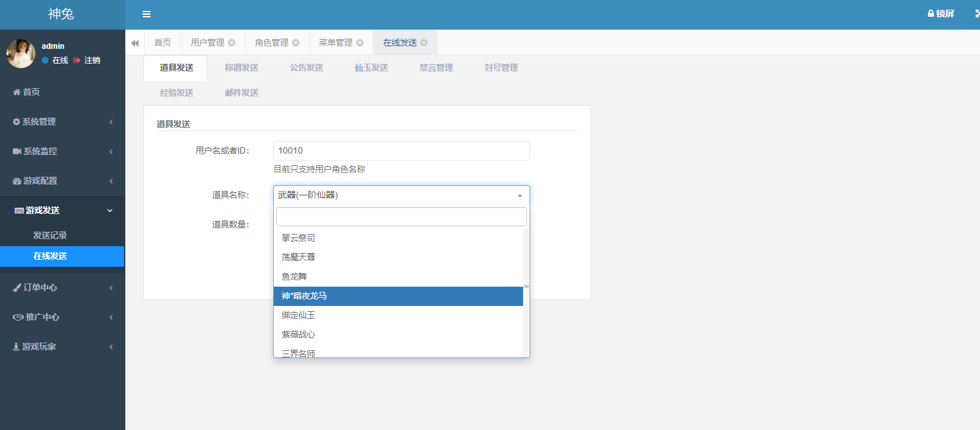Open 发送记录 in the sidebar
Screen dimensions: 980x430
[50, 235]
